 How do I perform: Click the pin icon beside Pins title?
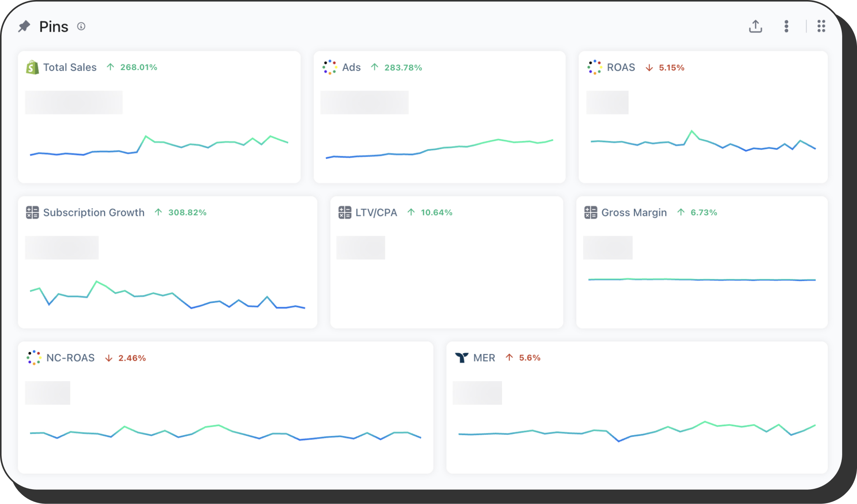pos(24,27)
